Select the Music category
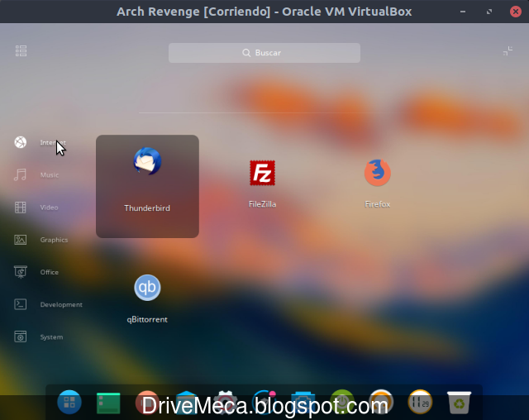The width and height of the screenshot is (529, 420). [x=36, y=174]
